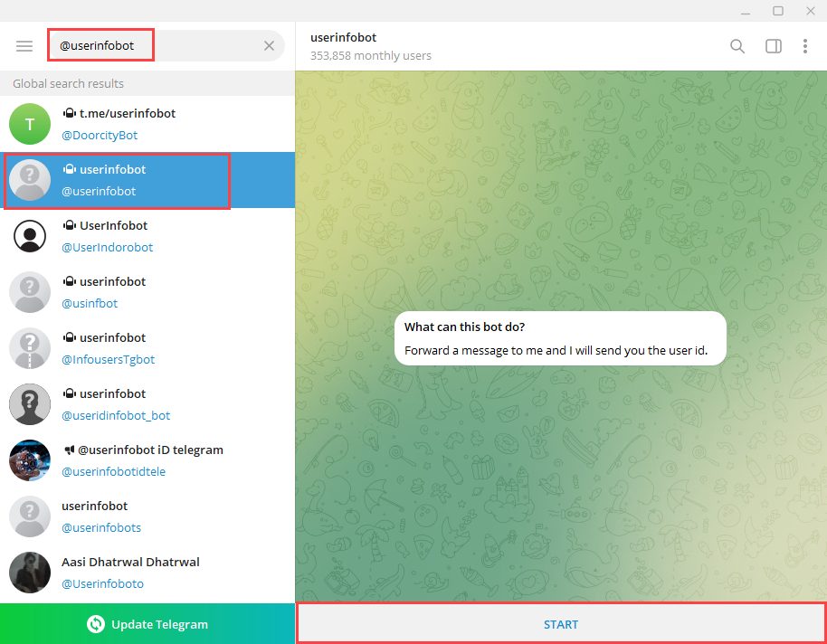The width and height of the screenshot is (827, 644).
Task: Open the three-dot chat options menu
Action: (x=805, y=46)
